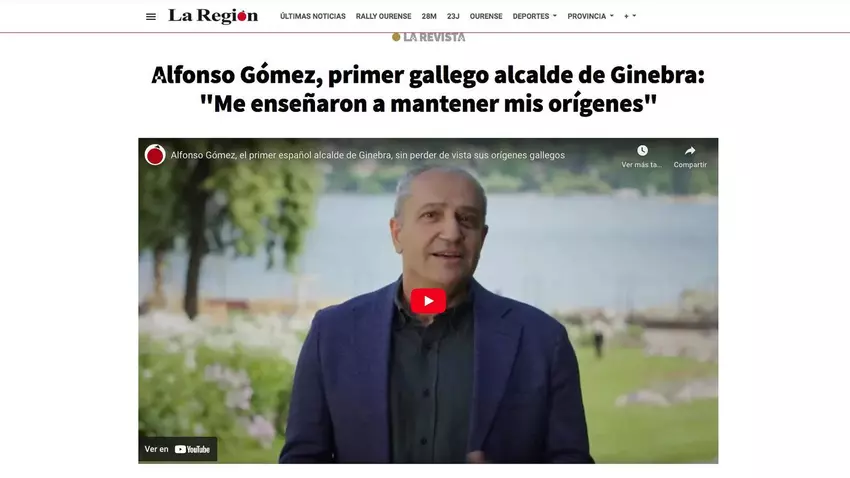850x478 pixels.
Task: Expand the Deportes dropdown
Action: (535, 16)
